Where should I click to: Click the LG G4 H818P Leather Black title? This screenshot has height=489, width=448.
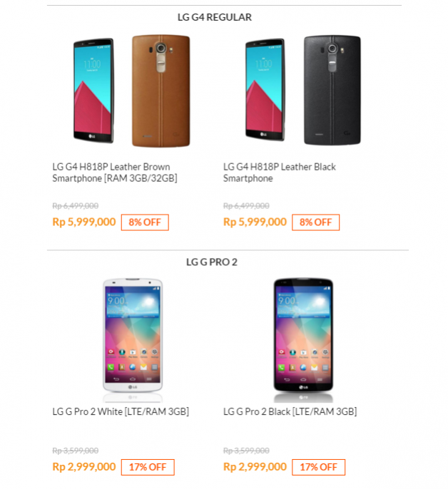(x=280, y=173)
